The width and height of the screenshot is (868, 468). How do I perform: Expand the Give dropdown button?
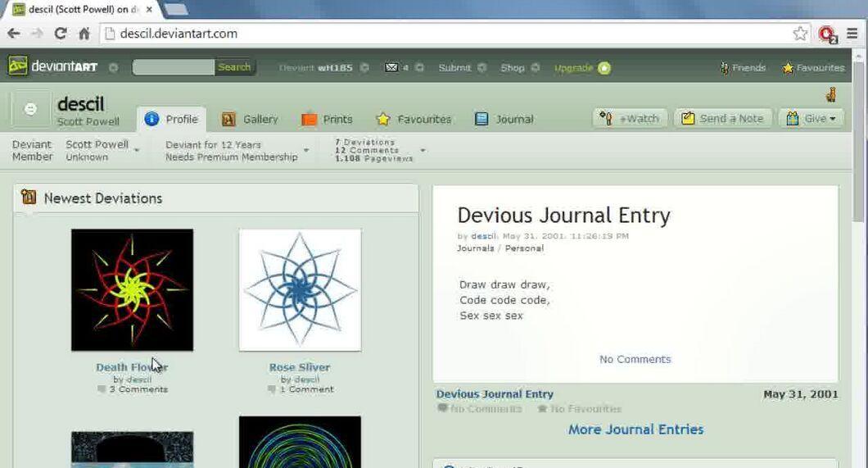[x=811, y=119]
